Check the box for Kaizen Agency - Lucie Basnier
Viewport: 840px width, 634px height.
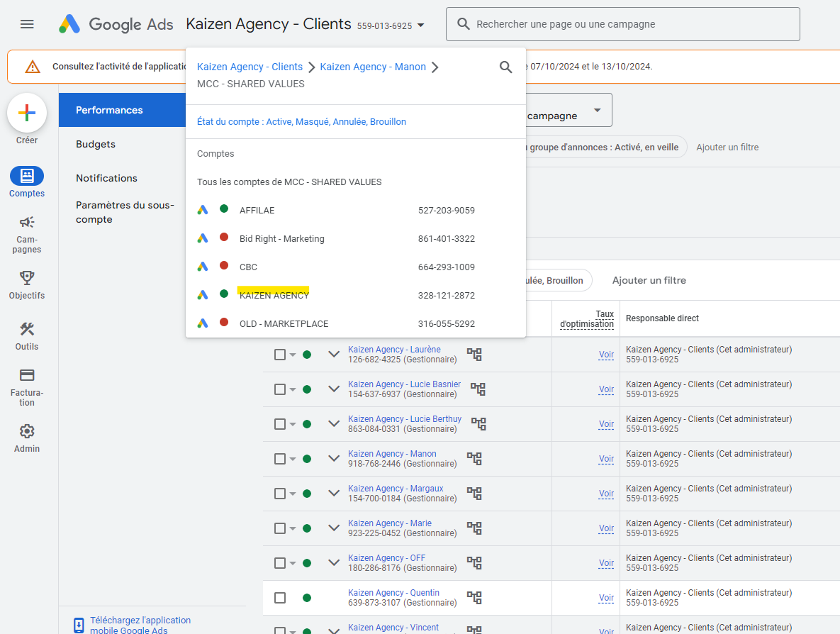[x=279, y=389]
